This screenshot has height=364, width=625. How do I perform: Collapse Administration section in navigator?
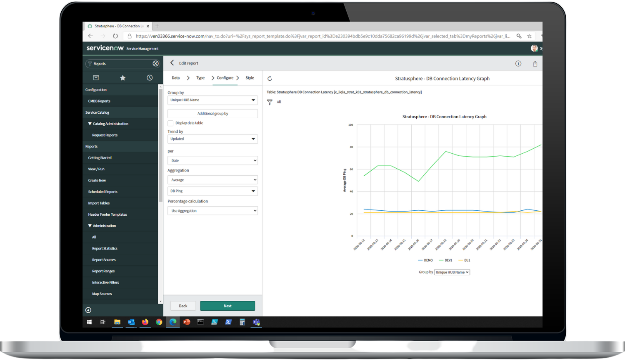(x=90, y=226)
